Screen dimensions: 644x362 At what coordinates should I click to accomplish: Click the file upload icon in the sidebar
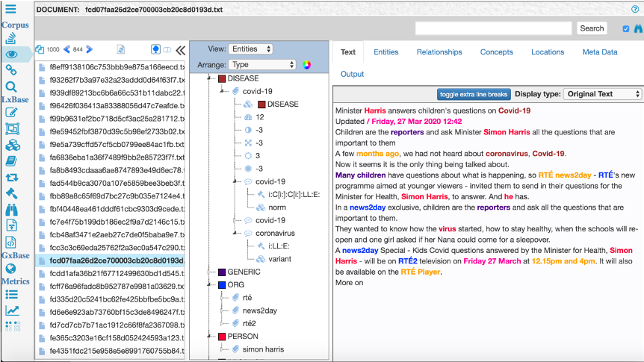[x=11, y=225]
